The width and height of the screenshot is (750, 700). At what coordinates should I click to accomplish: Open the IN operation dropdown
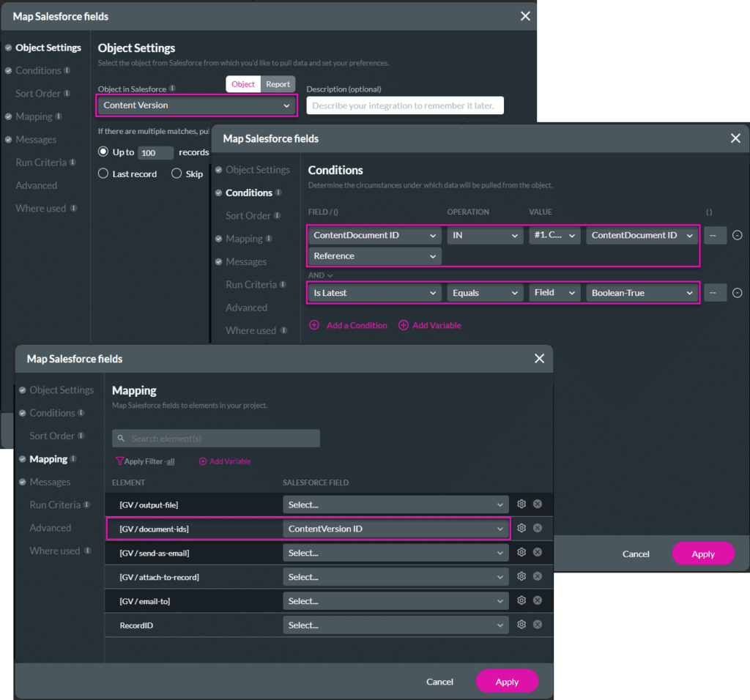pos(485,235)
